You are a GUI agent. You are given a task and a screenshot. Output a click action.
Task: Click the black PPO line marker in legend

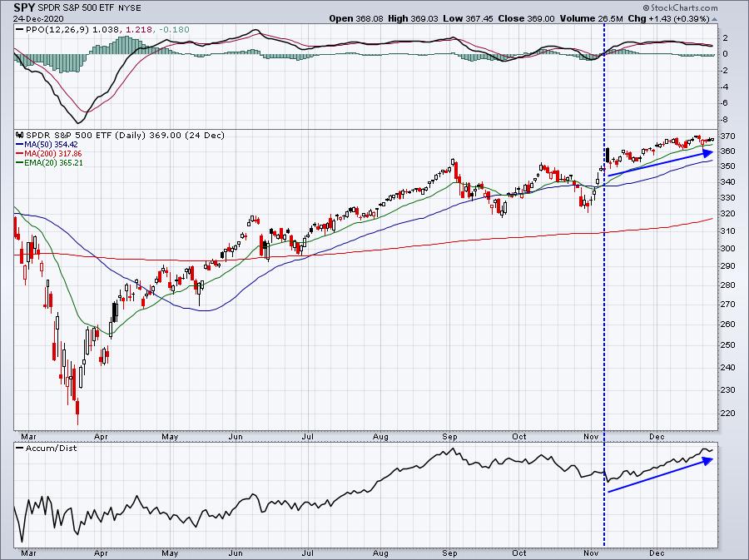(x=20, y=30)
